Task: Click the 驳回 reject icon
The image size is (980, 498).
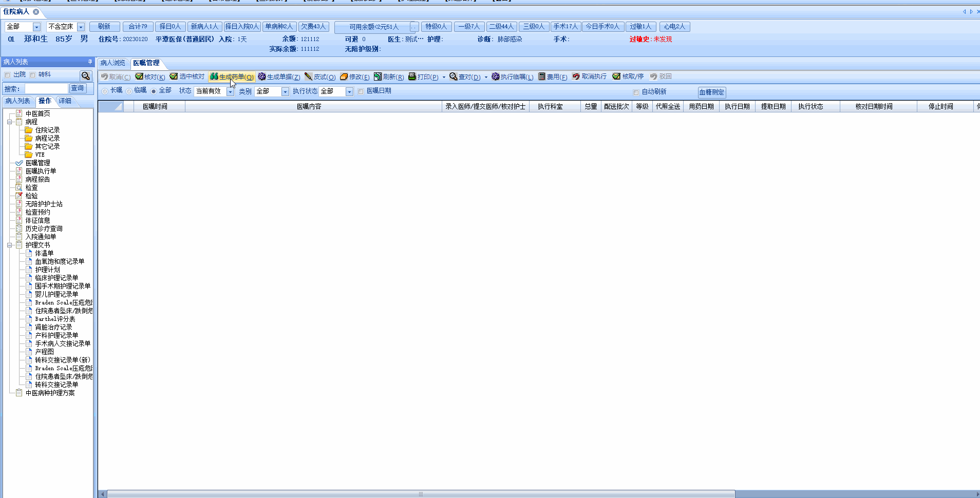Action: [x=653, y=76]
